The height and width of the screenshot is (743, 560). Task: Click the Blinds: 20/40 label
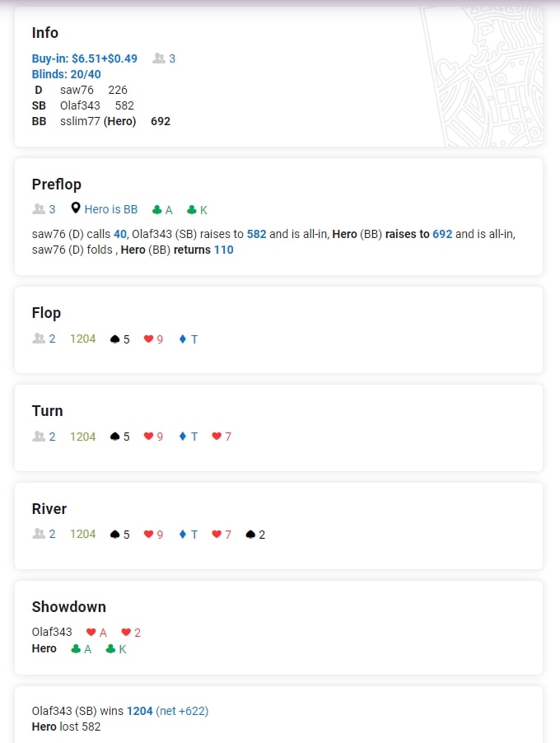(x=67, y=74)
